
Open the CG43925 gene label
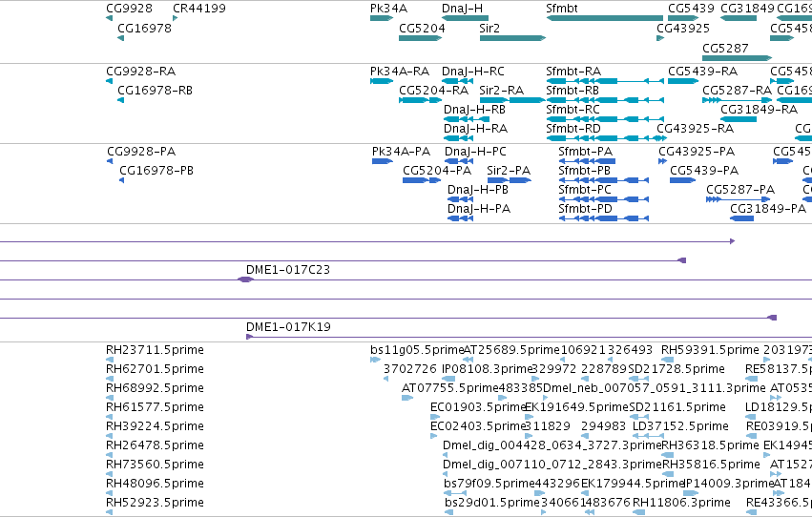[x=683, y=28]
